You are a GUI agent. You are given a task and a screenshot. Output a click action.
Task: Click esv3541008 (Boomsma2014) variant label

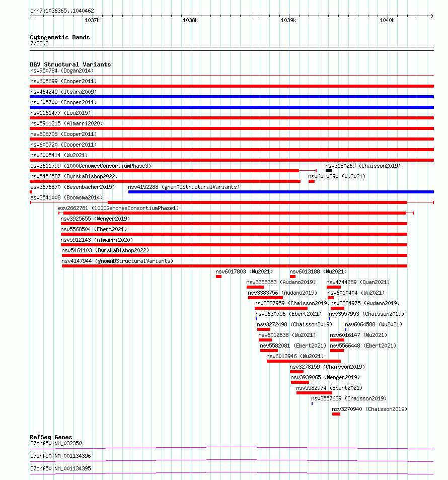click(66, 198)
